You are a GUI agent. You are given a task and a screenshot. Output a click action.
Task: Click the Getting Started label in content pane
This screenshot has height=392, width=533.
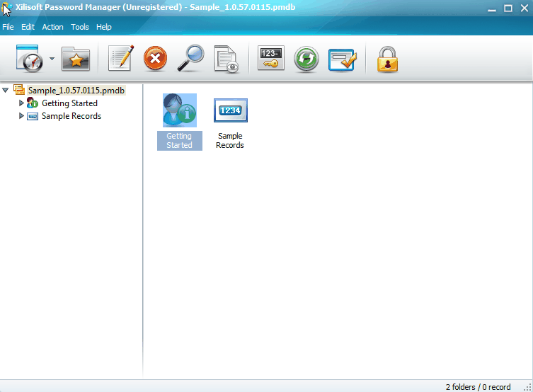[180, 141]
